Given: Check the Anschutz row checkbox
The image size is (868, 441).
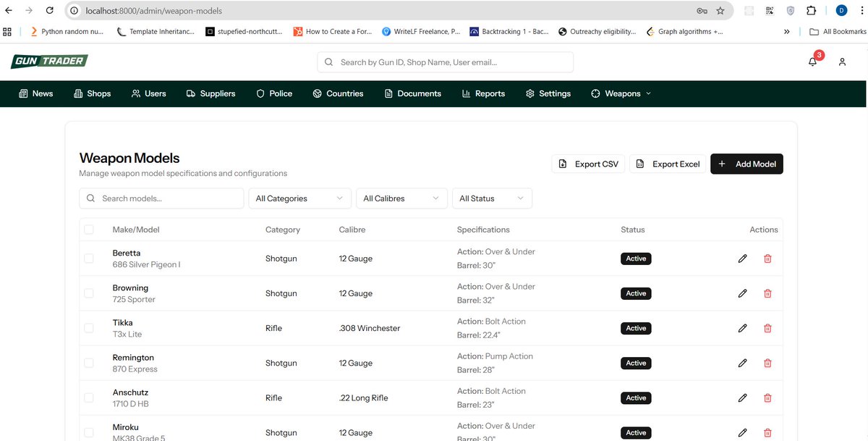Looking at the screenshot, I should (88, 398).
